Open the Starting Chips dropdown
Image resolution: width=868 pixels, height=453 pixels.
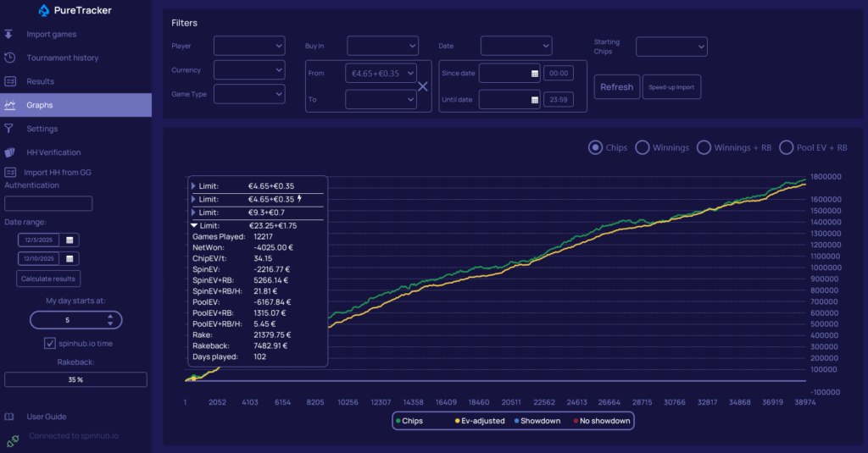pos(671,46)
